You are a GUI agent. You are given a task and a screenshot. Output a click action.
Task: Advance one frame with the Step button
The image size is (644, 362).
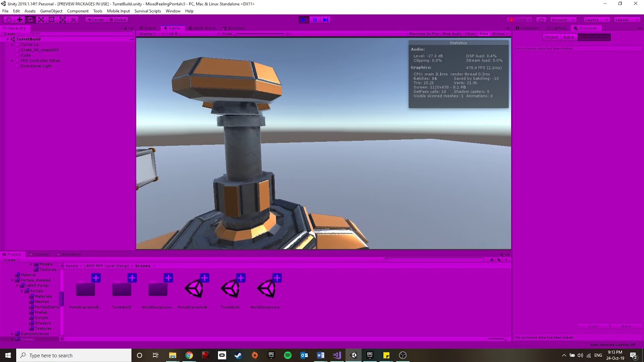(x=326, y=20)
